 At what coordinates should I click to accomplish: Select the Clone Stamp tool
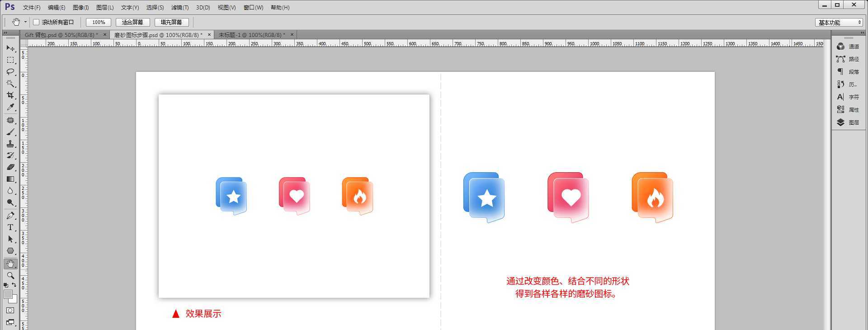10,144
